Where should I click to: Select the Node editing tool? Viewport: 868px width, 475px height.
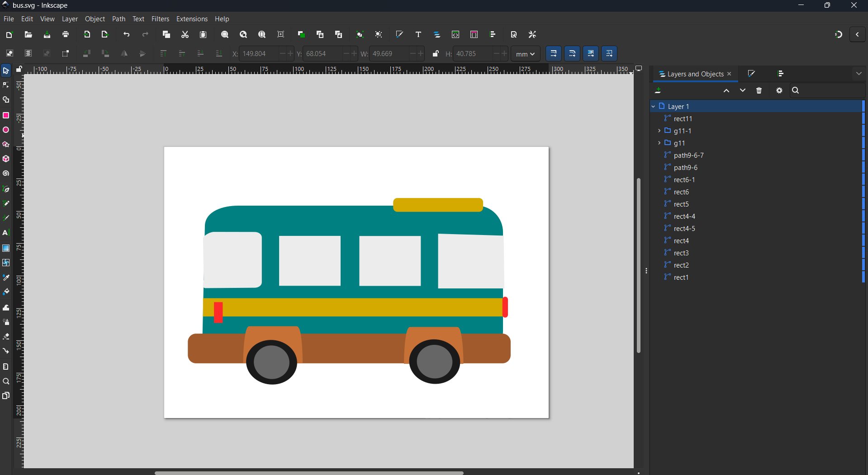[6, 85]
